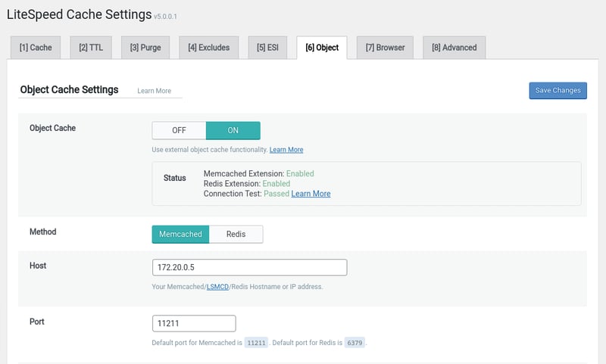This screenshot has height=364, width=606.
Task: Open the LSMCD link below Host
Action: tap(217, 287)
